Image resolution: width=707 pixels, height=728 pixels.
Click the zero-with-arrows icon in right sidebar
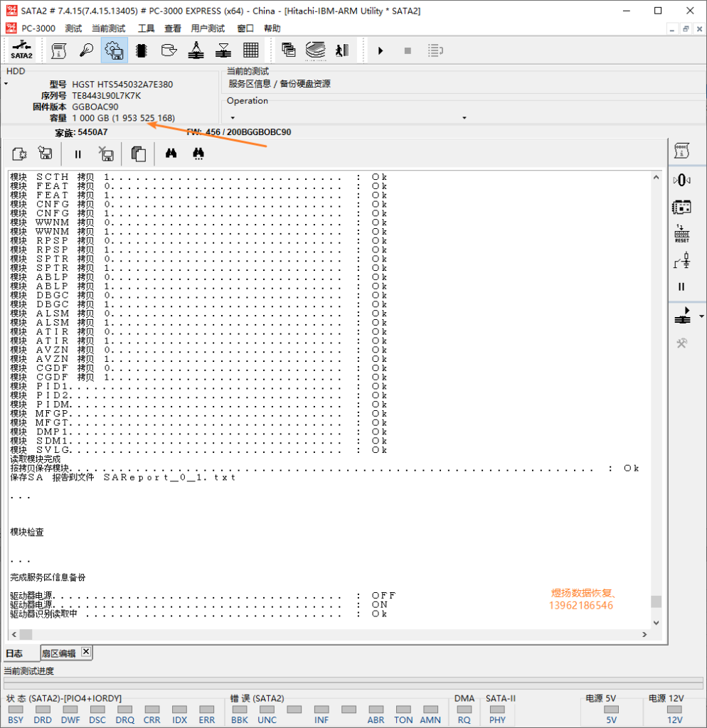[x=681, y=180]
